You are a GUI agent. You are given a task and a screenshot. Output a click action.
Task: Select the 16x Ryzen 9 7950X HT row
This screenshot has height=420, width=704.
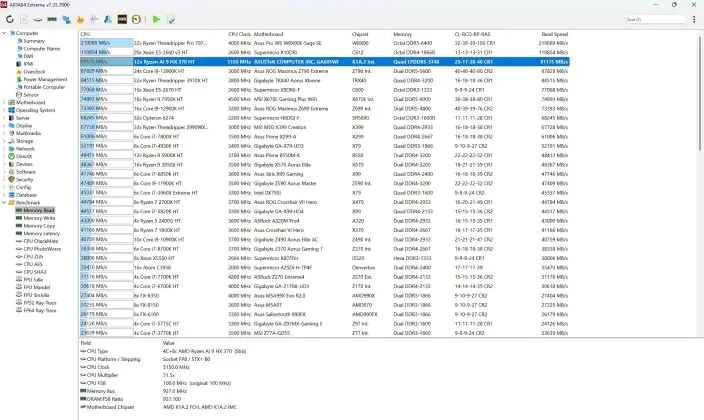pyautogui.click(x=325, y=99)
